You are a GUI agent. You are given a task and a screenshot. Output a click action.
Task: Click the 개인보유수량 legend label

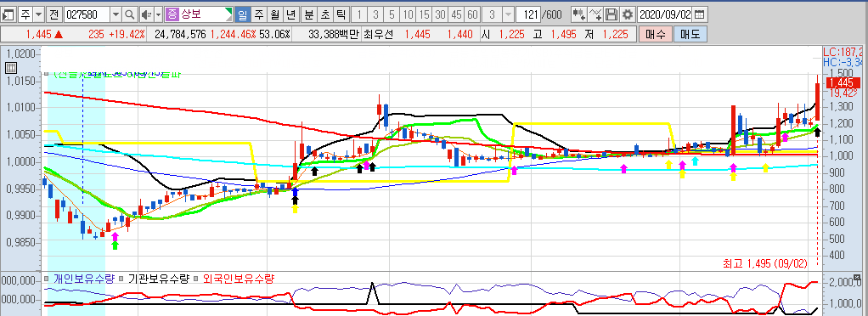83,279
